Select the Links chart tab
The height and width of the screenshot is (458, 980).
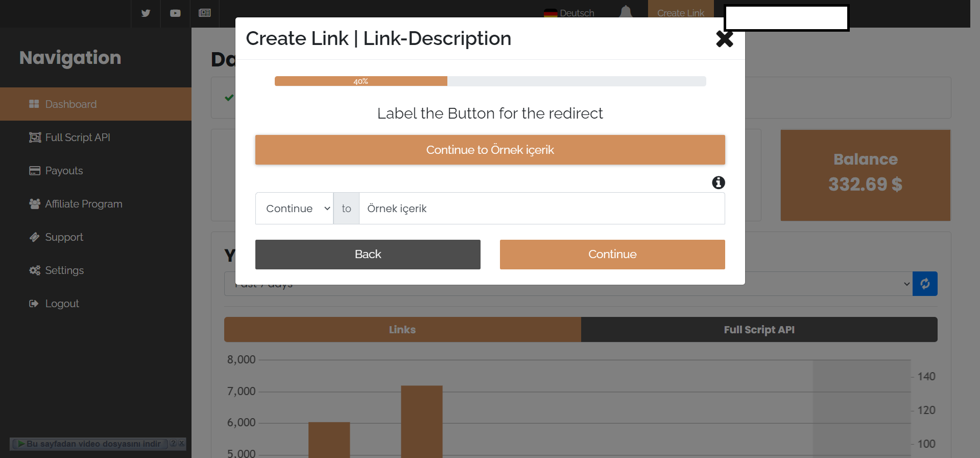tap(402, 330)
